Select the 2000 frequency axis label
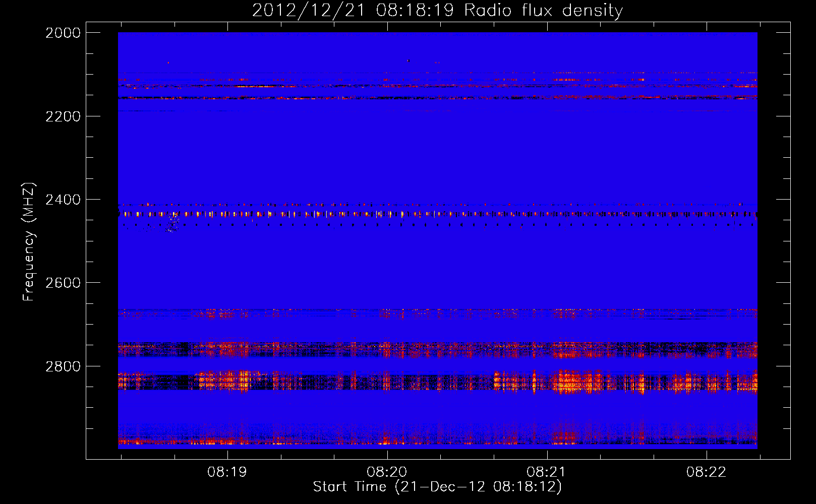 click(63, 33)
